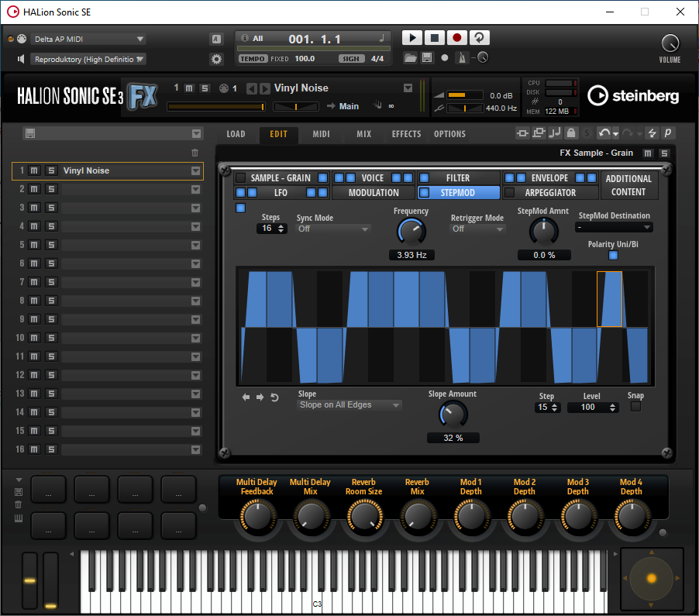Open the Retrigger Mode dropdown
This screenshot has width=699, height=616.
click(x=477, y=229)
